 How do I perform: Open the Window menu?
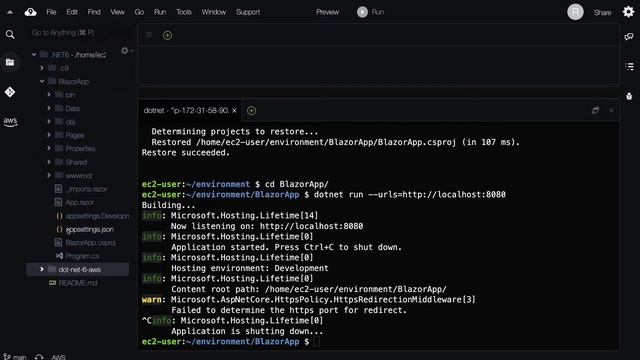213,12
